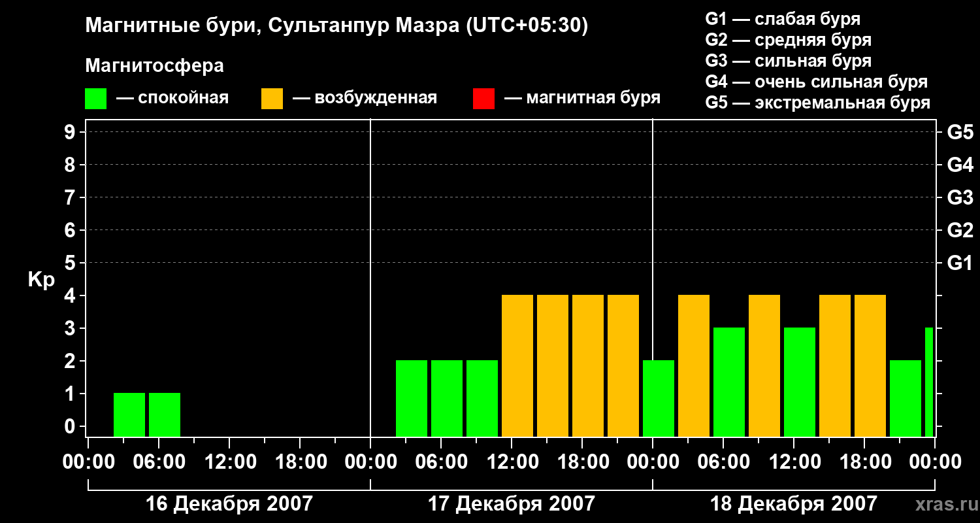Click the '— возбужденная' legend label

[365, 99]
